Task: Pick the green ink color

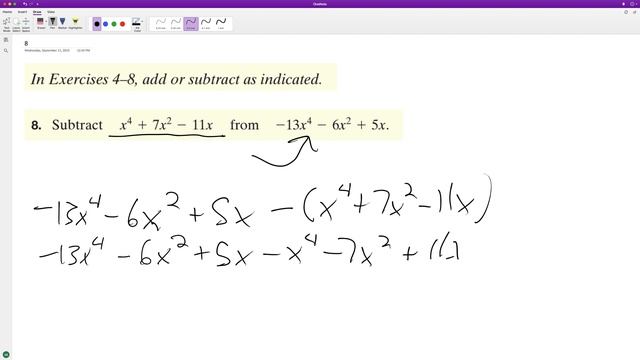Action: tap(114, 24)
